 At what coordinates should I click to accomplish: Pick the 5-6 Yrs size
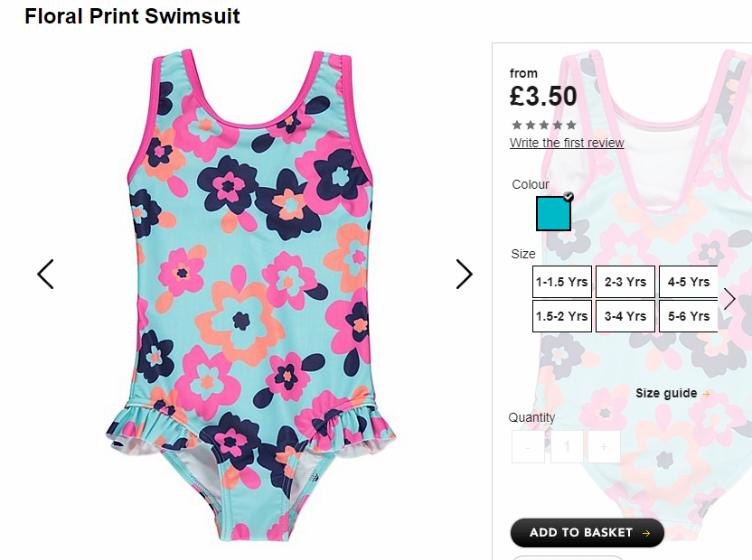point(689,316)
